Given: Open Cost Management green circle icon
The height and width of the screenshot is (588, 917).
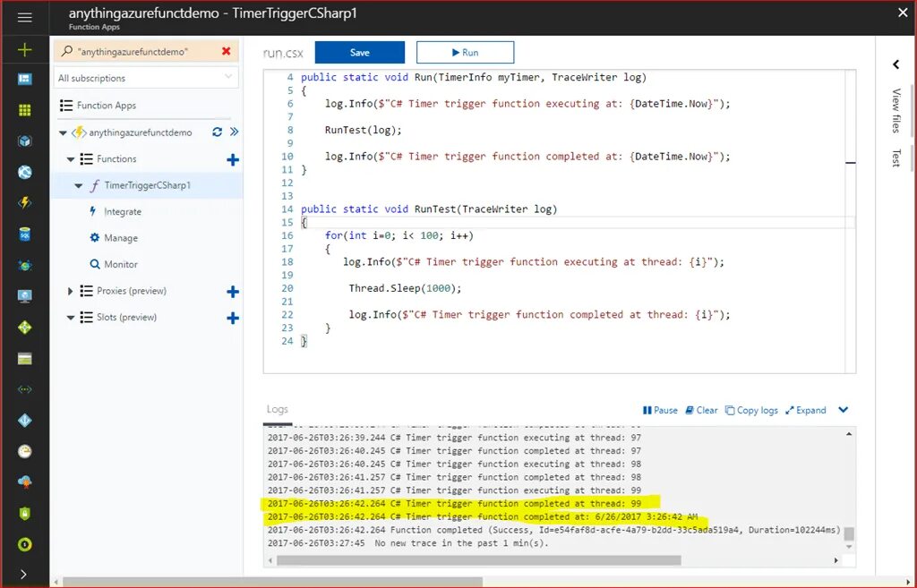Looking at the screenshot, I should (x=24, y=545).
